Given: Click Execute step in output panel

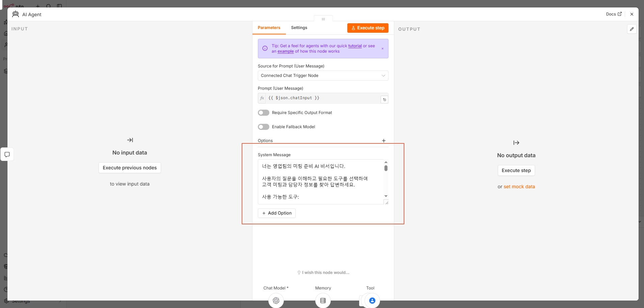Looking at the screenshot, I should pos(516,171).
